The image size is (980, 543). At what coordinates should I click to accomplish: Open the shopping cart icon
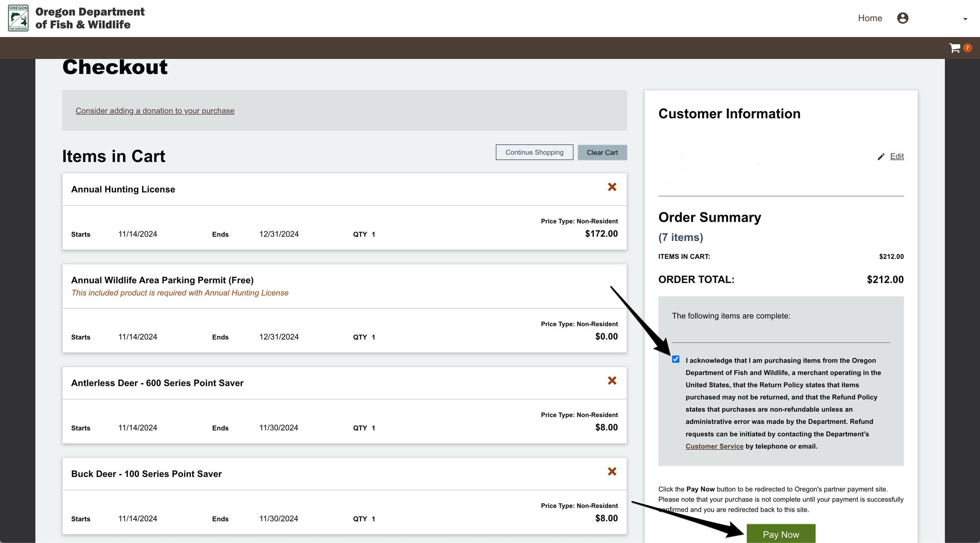[x=954, y=48]
